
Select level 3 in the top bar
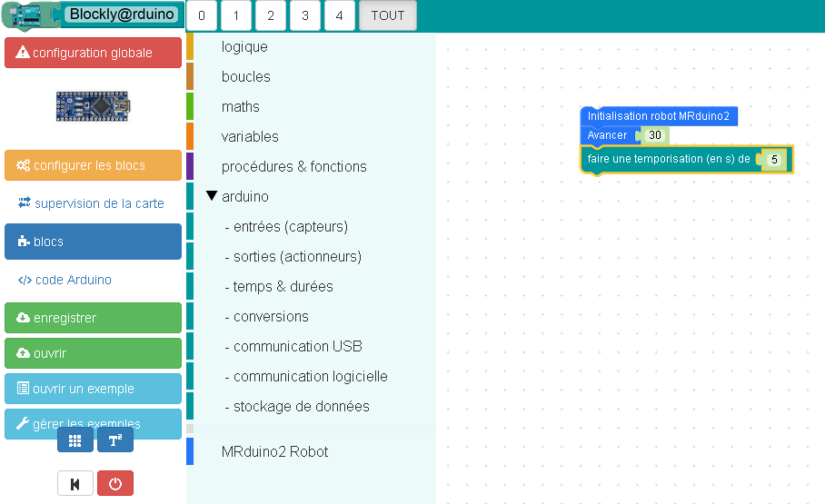click(x=305, y=15)
